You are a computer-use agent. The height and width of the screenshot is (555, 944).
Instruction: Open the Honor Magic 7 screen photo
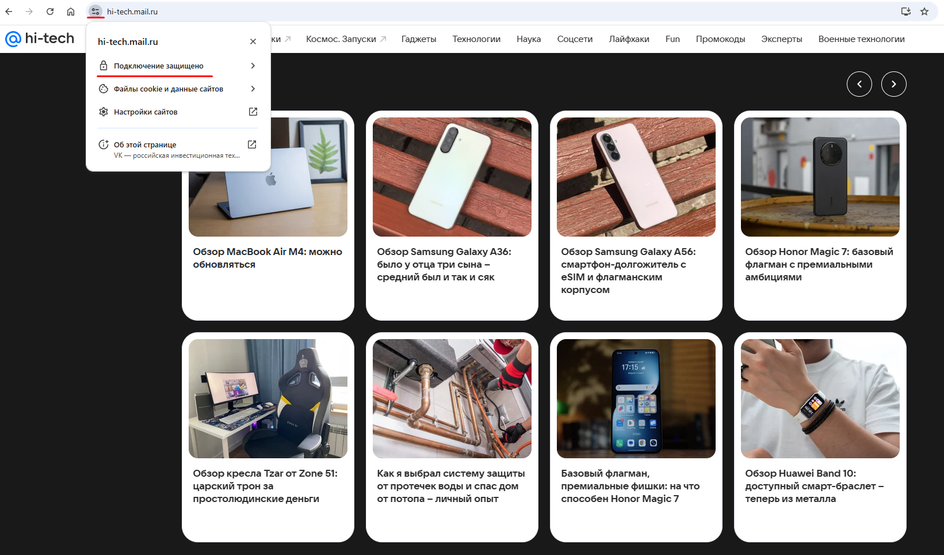[x=636, y=398]
